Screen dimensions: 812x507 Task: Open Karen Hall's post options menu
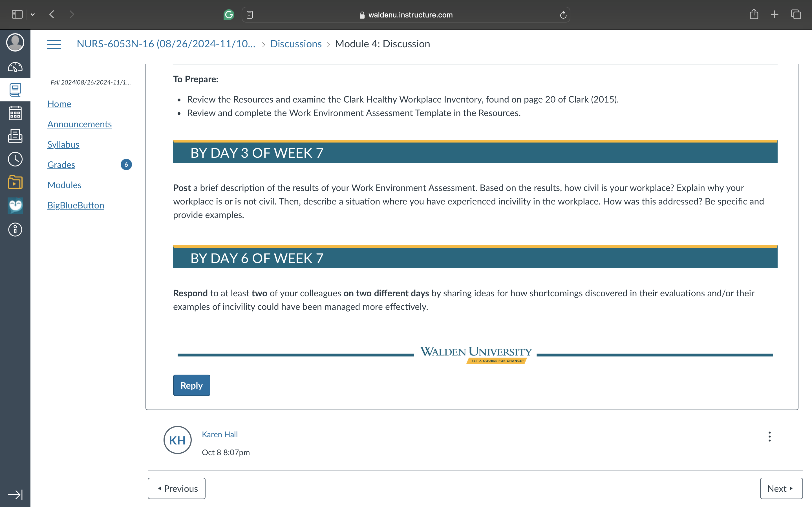pos(769,437)
